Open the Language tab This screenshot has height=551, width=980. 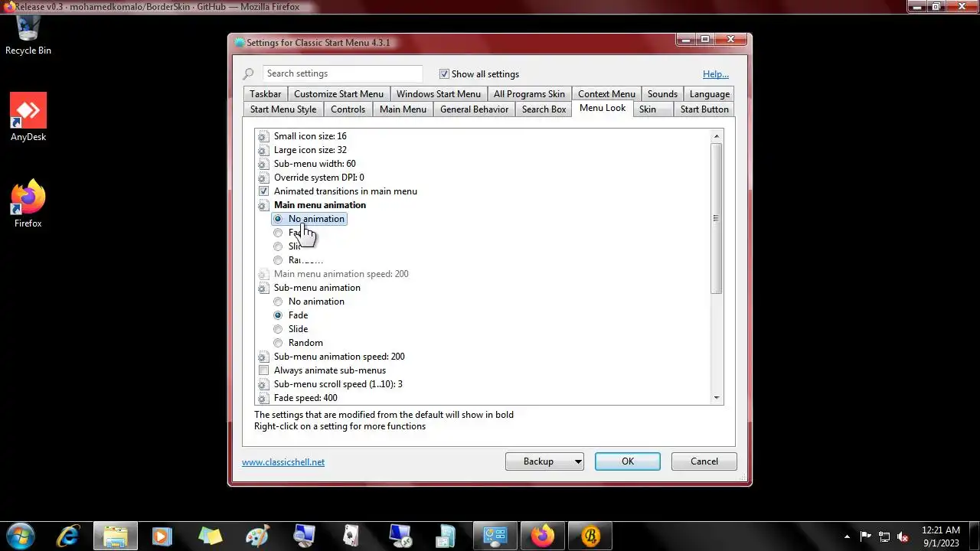710,94
